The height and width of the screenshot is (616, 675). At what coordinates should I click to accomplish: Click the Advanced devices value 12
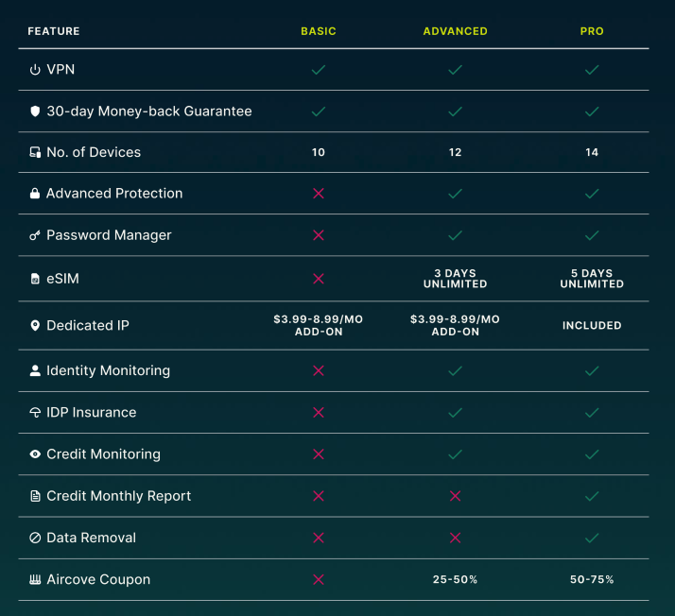click(x=455, y=152)
